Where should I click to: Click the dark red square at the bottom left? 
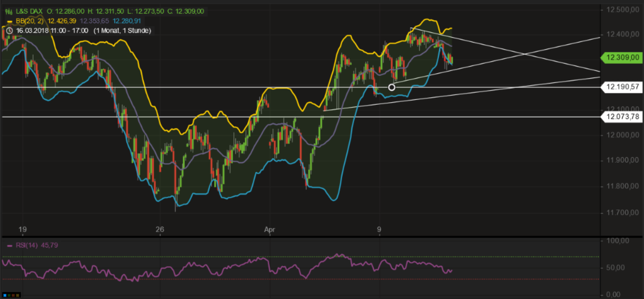tap(13, 294)
